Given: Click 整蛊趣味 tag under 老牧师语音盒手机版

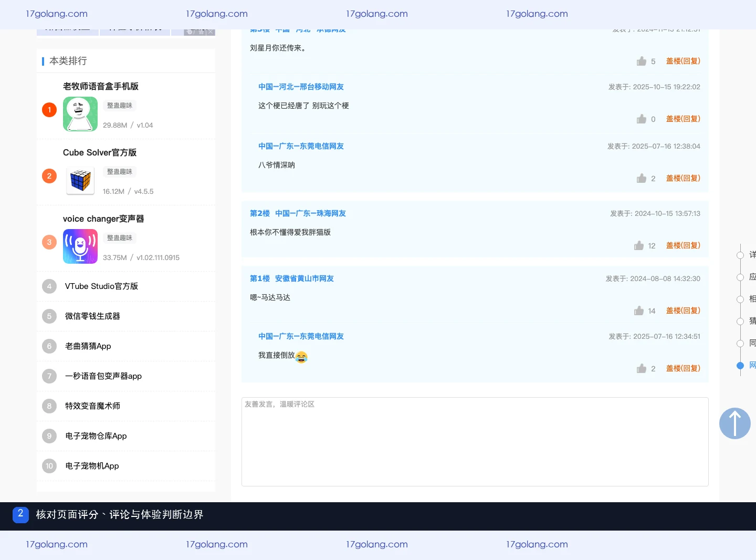Looking at the screenshot, I should (x=120, y=106).
